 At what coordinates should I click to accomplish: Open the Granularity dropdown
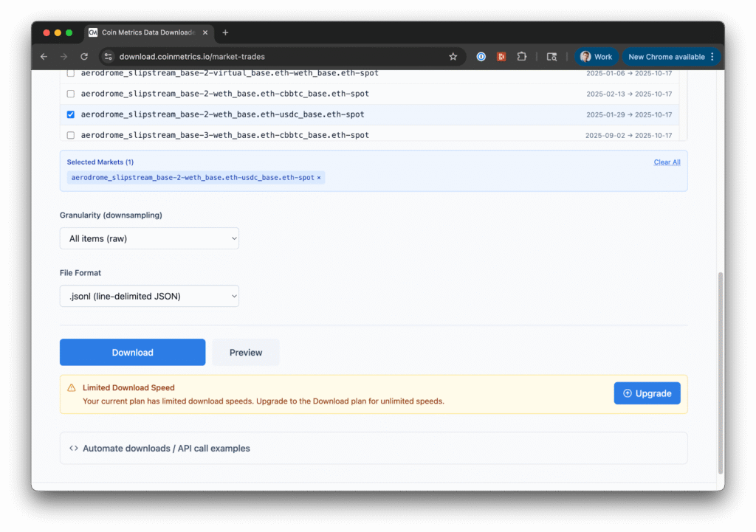(149, 238)
